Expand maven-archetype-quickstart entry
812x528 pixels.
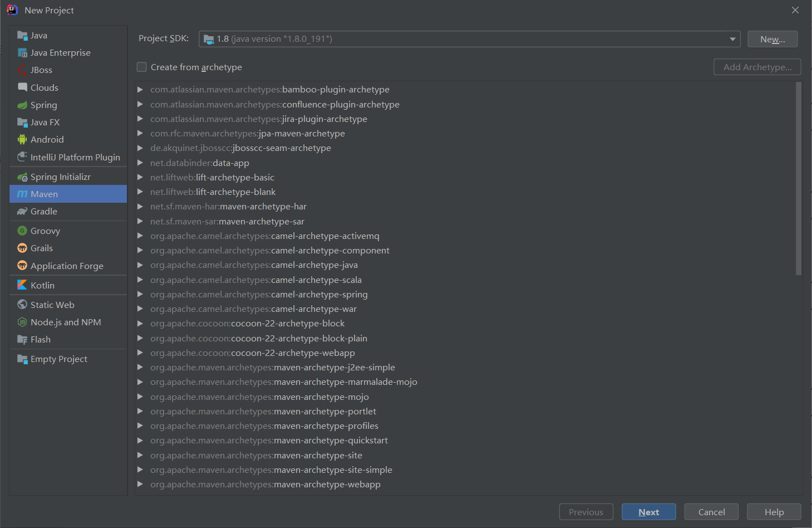click(x=140, y=440)
